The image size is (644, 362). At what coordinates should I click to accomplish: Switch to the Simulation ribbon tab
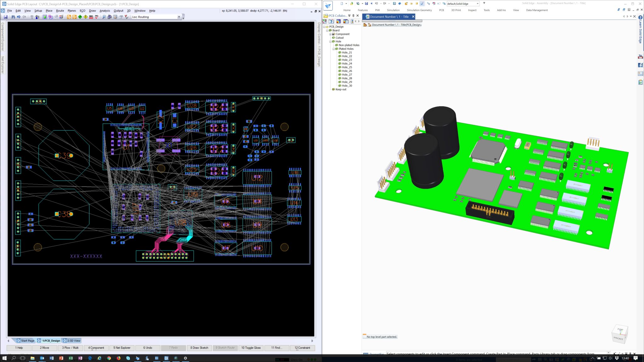[393, 10]
